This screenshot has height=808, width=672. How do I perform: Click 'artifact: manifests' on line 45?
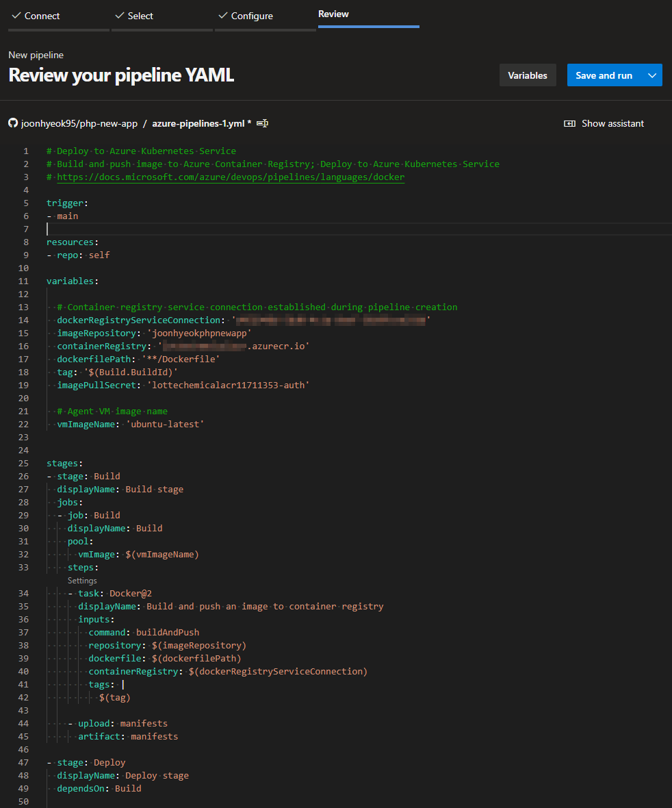128,736
